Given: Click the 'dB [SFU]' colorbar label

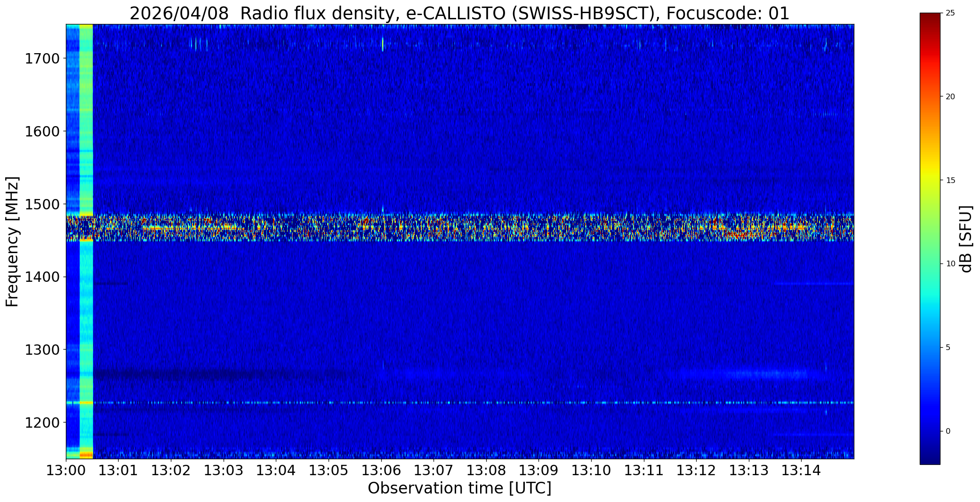Looking at the screenshot, I should pyautogui.click(x=966, y=239).
